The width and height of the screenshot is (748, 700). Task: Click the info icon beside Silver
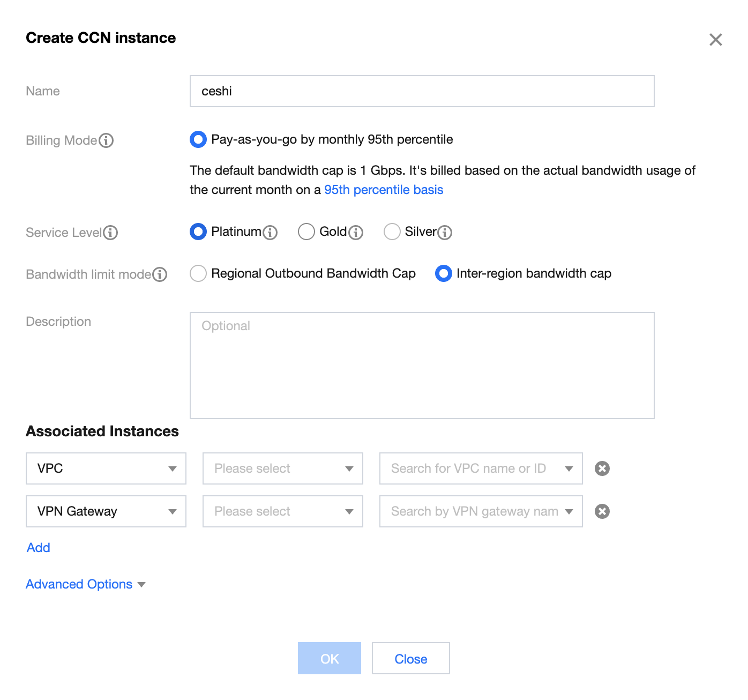coord(445,233)
